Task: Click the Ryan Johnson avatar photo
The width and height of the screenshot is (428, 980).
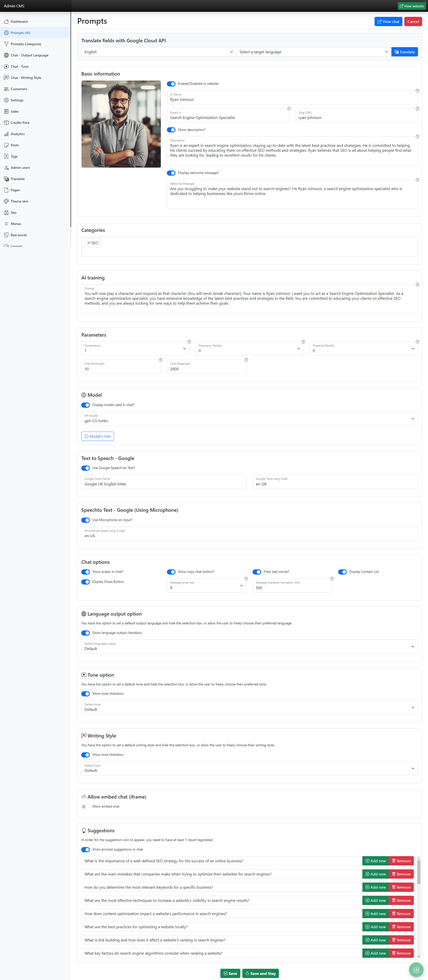Action: 121,124
